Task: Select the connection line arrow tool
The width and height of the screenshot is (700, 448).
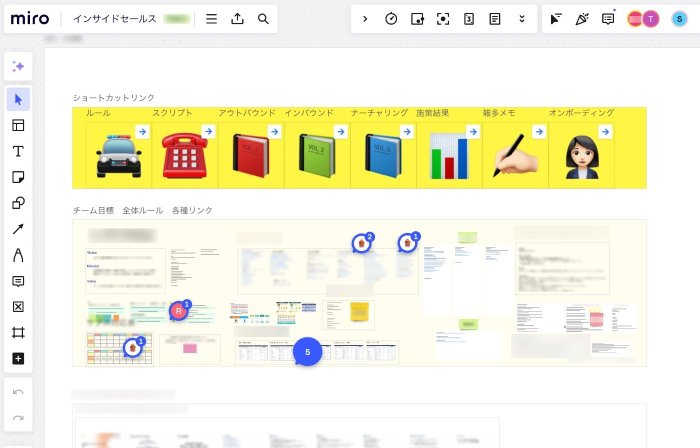Action: tap(18, 229)
